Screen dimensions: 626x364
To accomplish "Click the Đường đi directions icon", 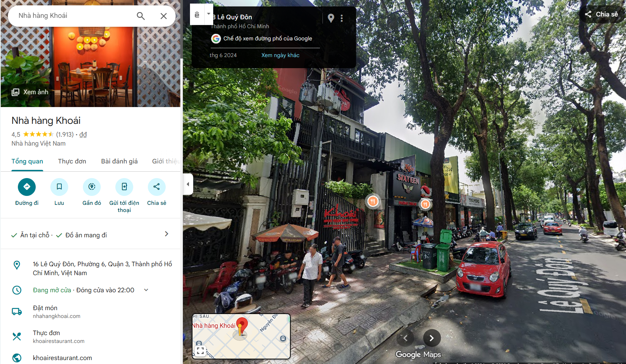I will tap(27, 187).
